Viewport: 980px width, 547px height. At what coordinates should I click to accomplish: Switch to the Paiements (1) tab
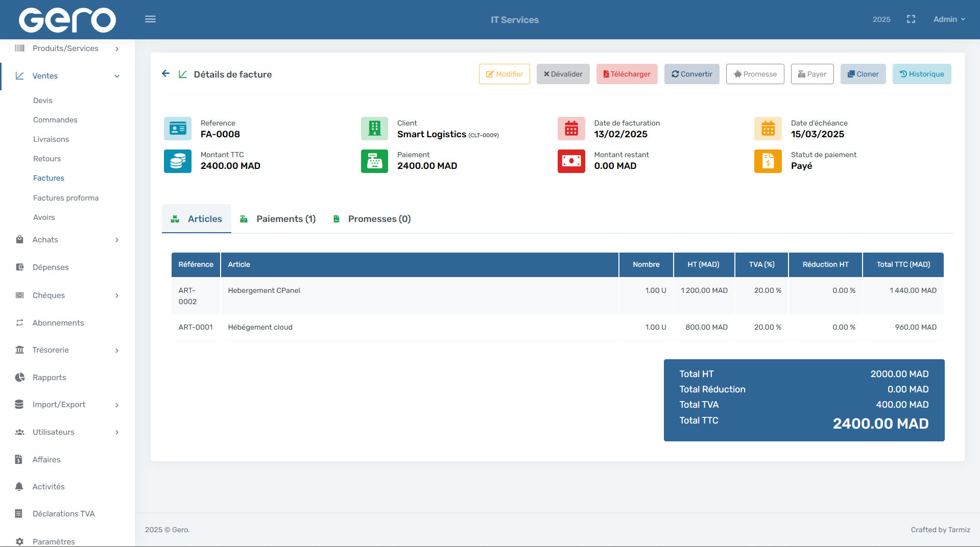point(278,219)
